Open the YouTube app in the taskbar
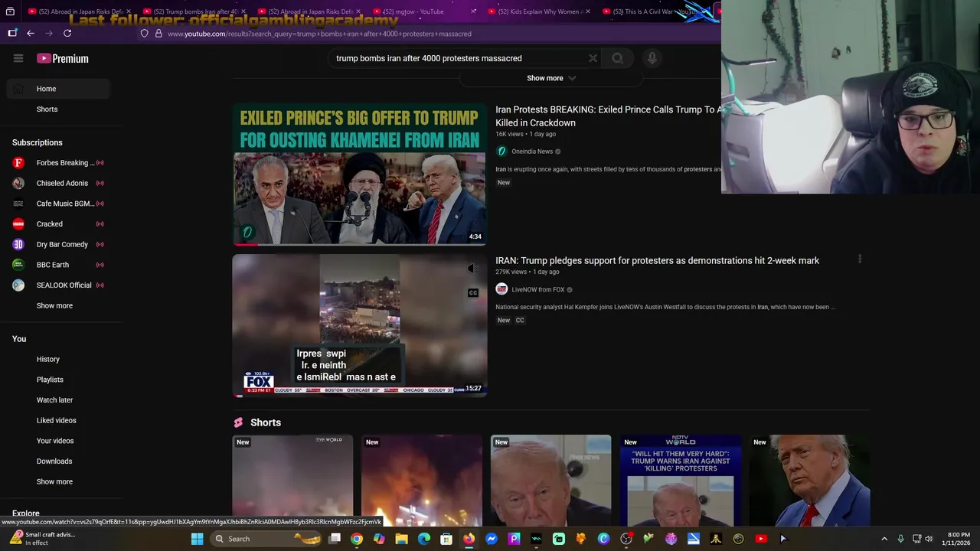980x551 pixels. pos(760,539)
